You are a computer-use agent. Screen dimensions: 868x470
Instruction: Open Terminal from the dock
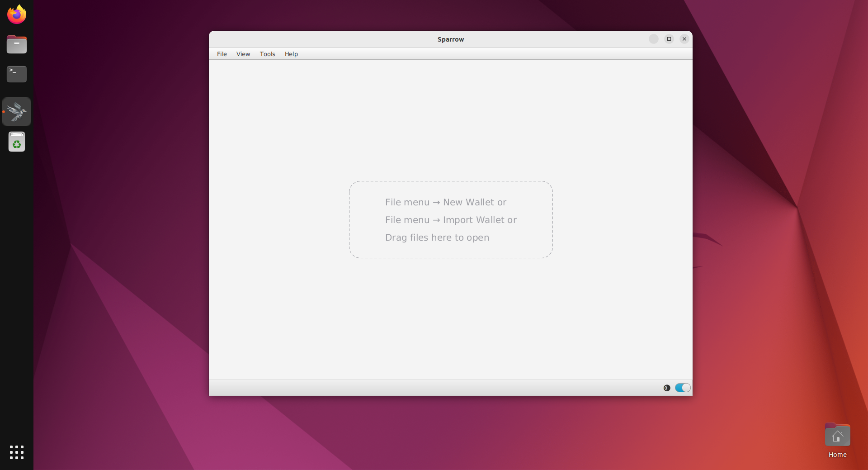click(17, 74)
